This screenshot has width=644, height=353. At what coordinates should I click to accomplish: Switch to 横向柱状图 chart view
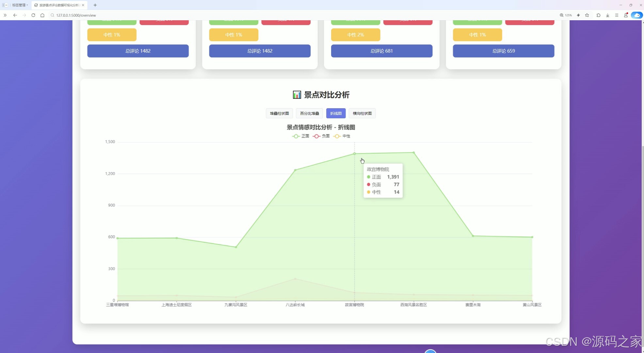[x=362, y=113]
